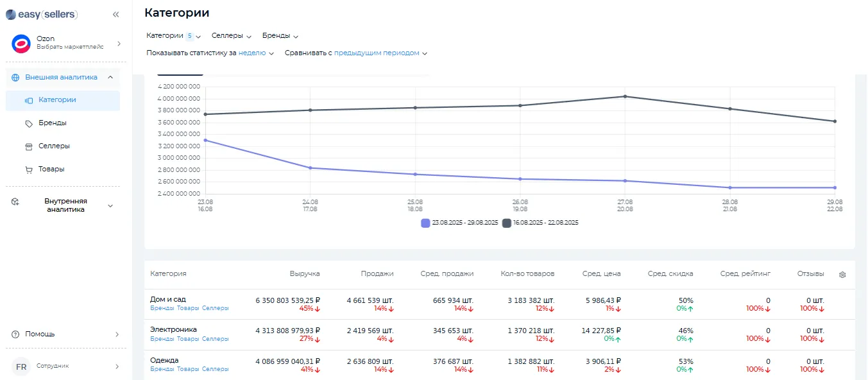Viewport: 868px width, 380px height.
Task: Open Селлеры link under Электроника
Action: tap(215, 338)
